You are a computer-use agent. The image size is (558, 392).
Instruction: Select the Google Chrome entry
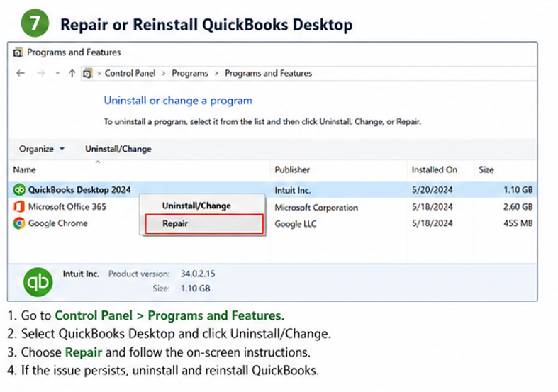[x=58, y=223]
